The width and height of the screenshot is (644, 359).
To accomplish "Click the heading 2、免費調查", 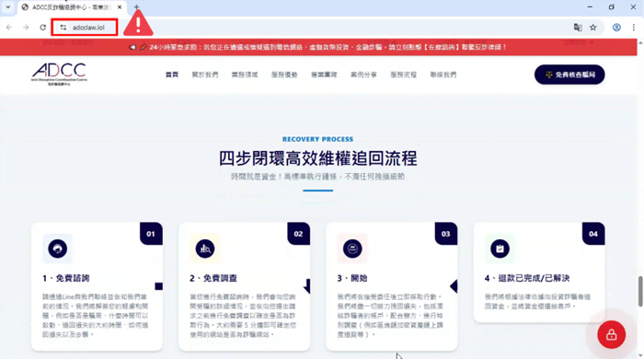I will (213, 279).
